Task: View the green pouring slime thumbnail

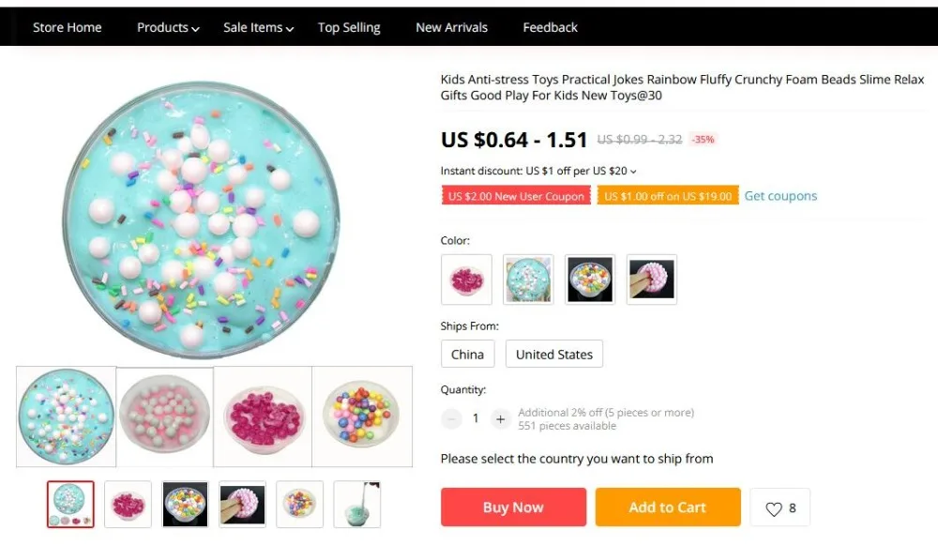Action: point(357,505)
